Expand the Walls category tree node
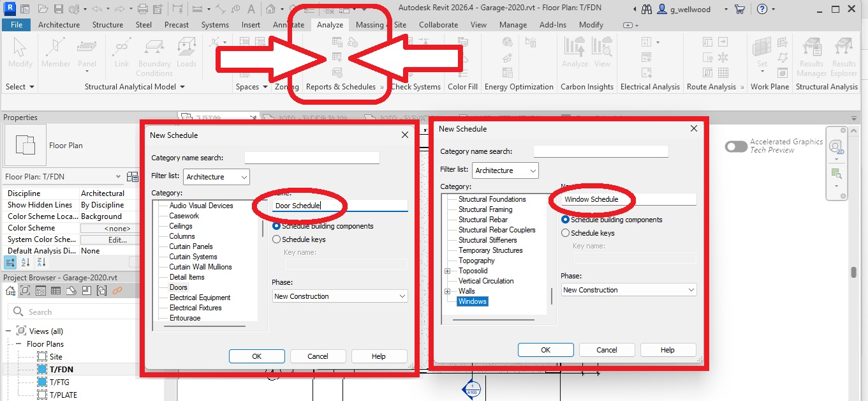Image resolution: width=868 pixels, height=401 pixels. [447, 291]
